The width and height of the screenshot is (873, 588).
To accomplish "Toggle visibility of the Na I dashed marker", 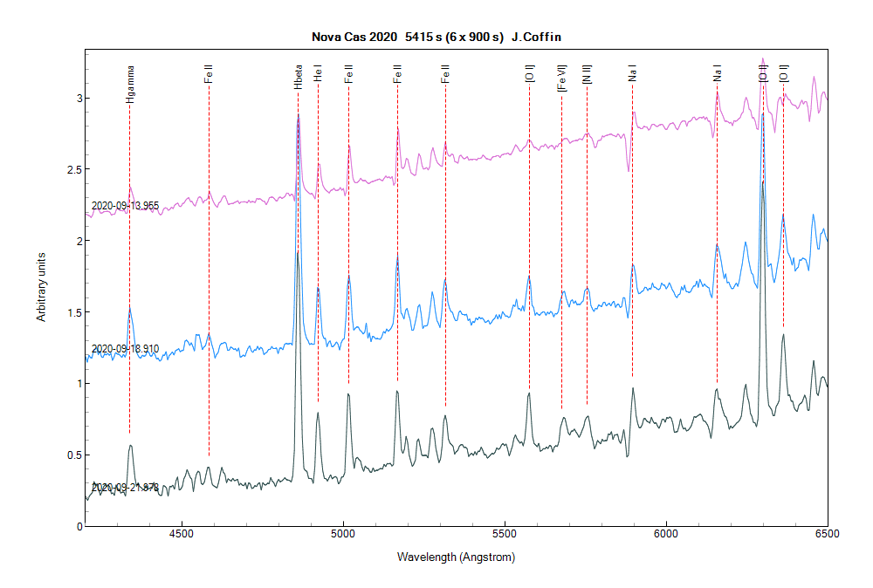I will 718,218.
